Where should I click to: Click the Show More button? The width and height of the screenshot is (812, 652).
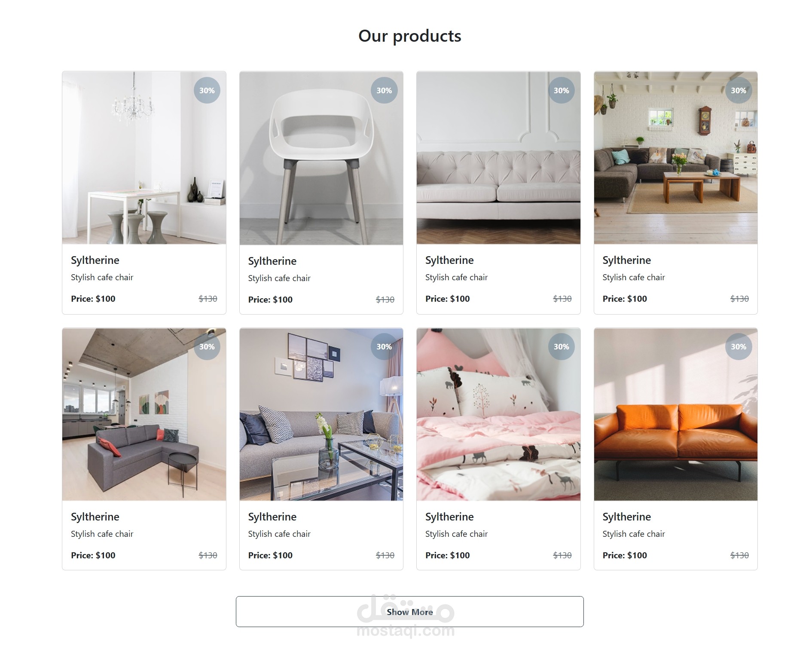tap(409, 612)
